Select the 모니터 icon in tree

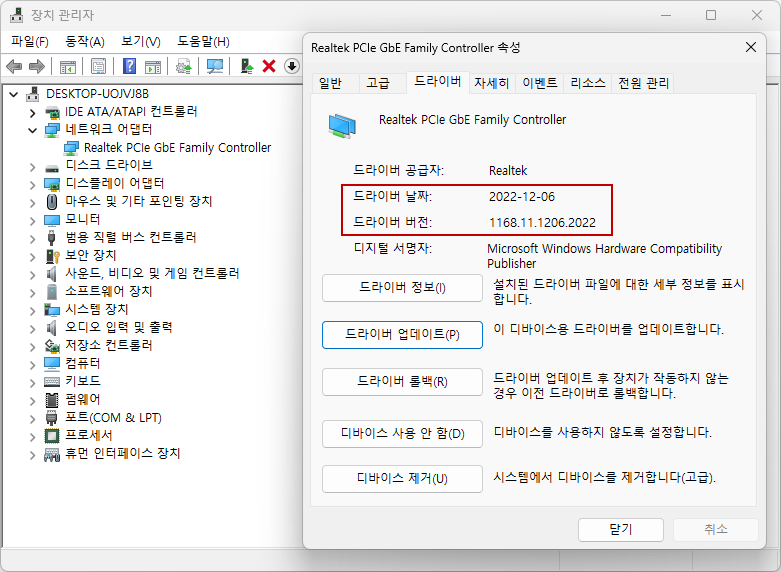point(52,220)
